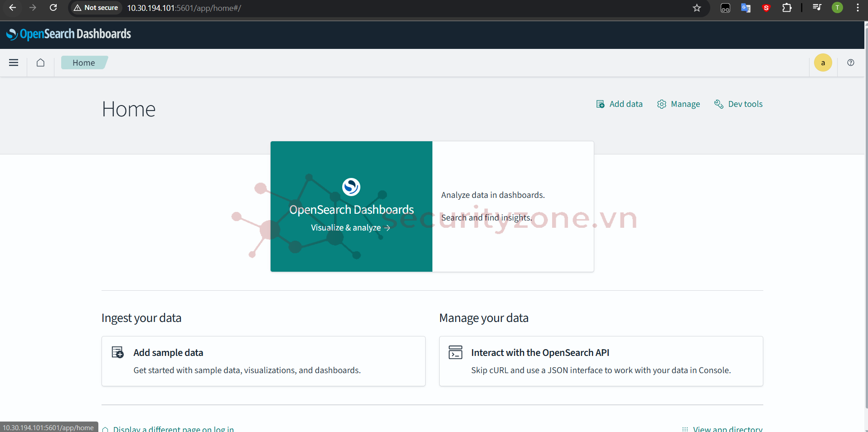The width and height of the screenshot is (868, 432).
Task: Open the media control playlist icon
Action: (817, 8)
